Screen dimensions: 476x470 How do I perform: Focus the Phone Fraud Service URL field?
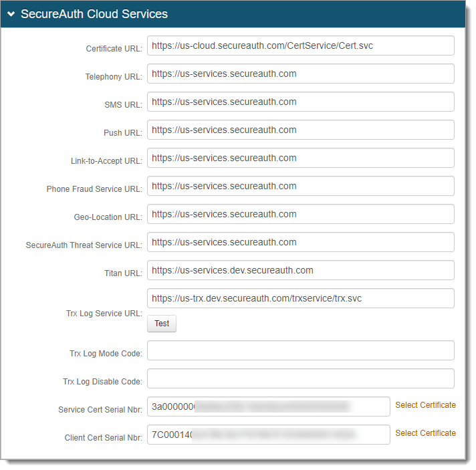point(301,186)
